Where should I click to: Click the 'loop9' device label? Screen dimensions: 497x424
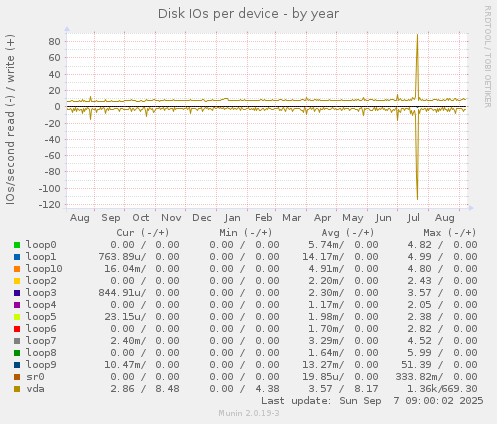(x=41, y=365)
